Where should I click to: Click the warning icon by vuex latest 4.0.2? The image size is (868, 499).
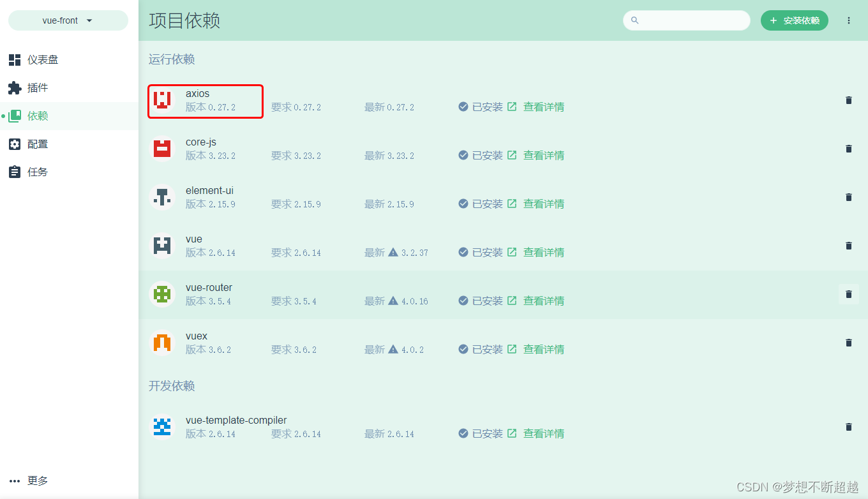(393, 350)
